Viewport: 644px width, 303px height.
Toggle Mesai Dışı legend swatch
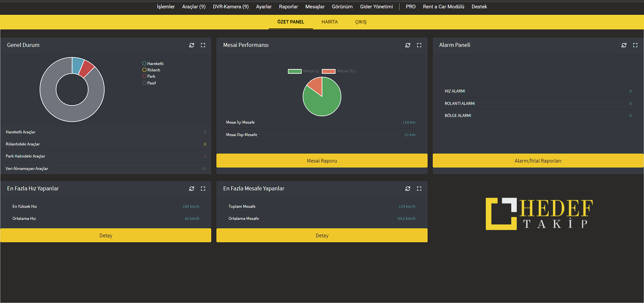click(329, 71)
